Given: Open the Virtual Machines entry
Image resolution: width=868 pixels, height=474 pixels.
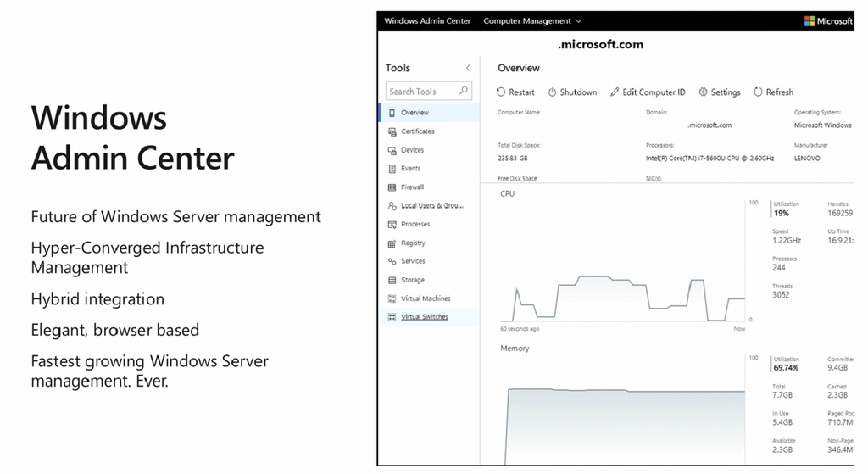Looking at the screenshot, I should tap(430, 298).
